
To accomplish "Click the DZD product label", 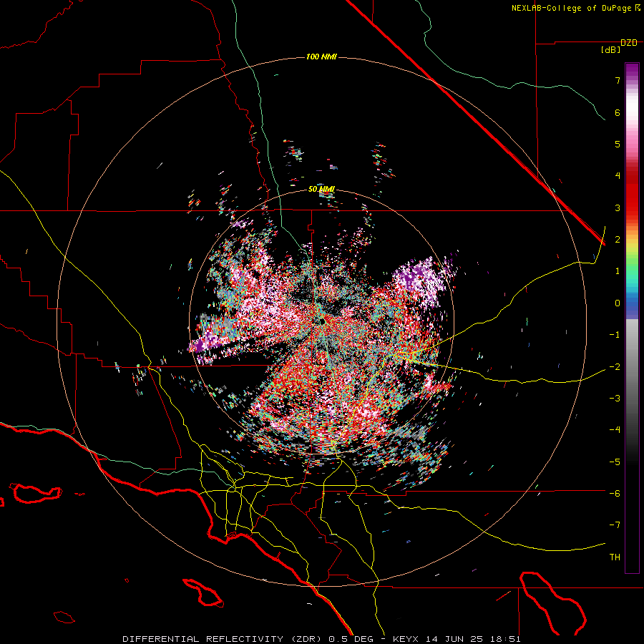I will [x=629, y=43].
